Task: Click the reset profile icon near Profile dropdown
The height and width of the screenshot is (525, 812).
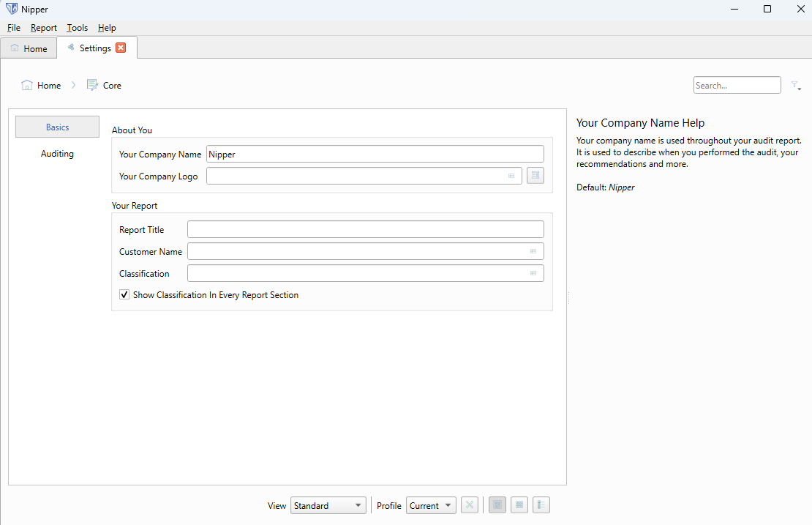Action: click(x=470, y=504)
